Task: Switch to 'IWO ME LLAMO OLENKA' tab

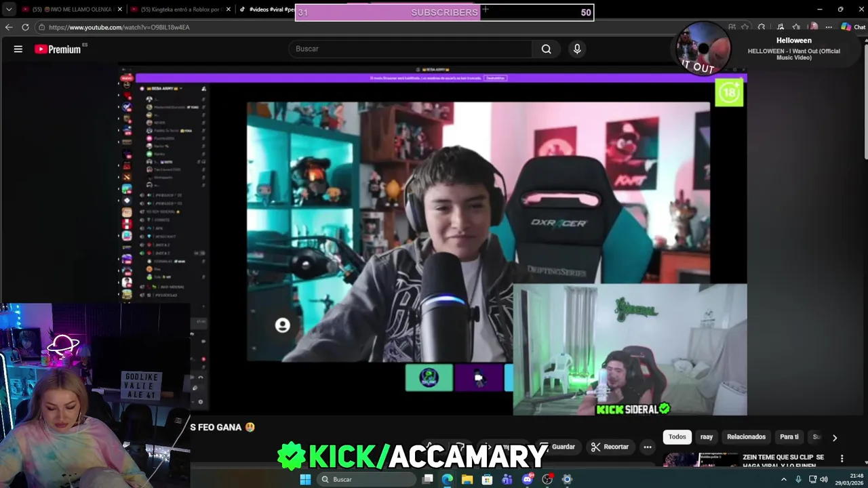Action: [x=72, y=9]
